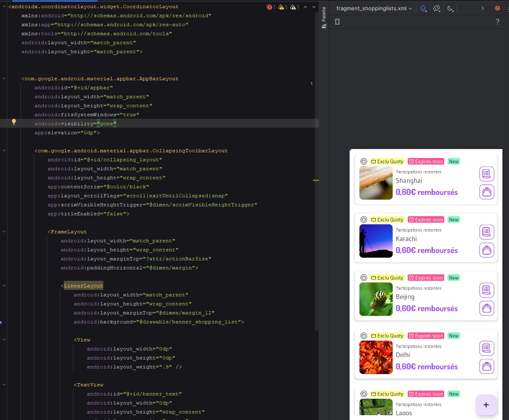Click the basket icon on Karachi card
The width and height of the screenshot is (509, 420).
click(486, 250)
